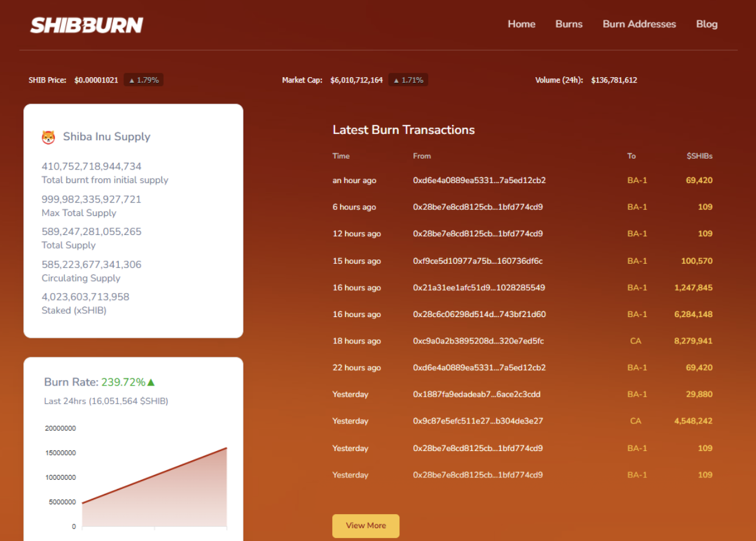Click the 6,284,148 SHIB burn amount
The height and width of the screenshot is (541, 756).
tap(693, 315)
